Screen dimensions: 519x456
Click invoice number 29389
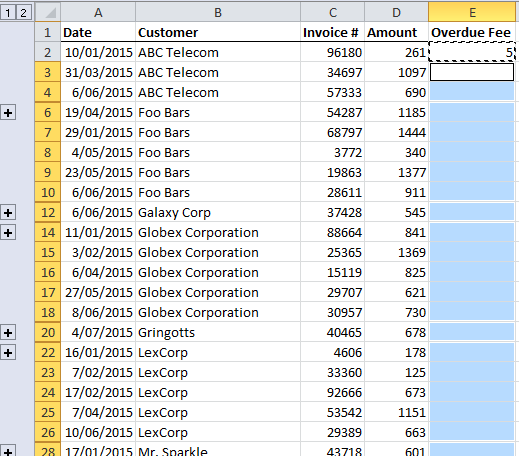[x=332, y=432]
